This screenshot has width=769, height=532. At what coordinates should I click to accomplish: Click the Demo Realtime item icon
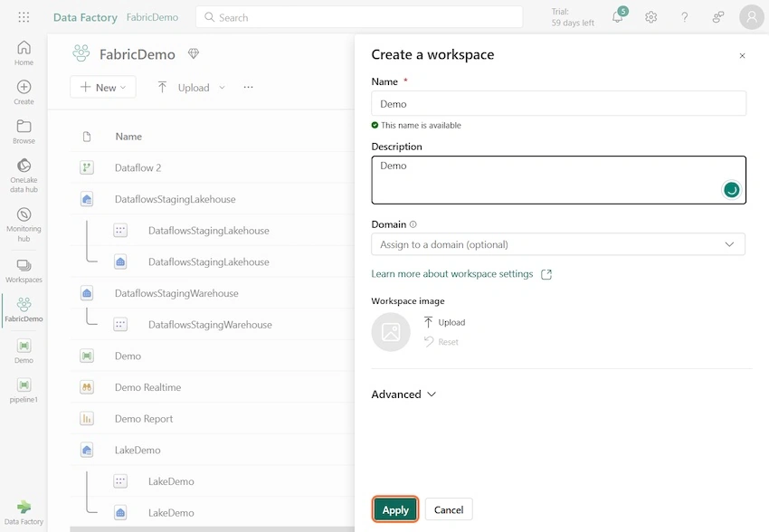[x=87, y=387]
